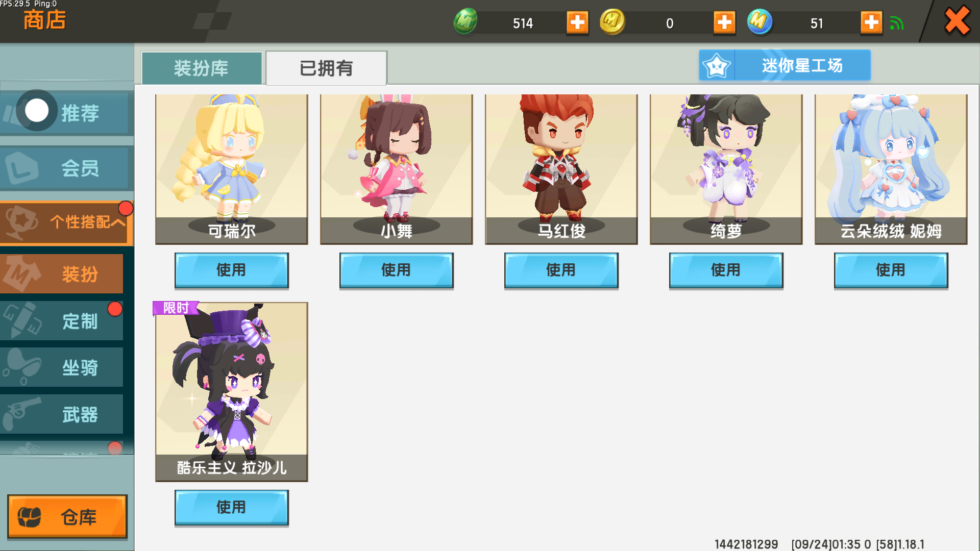The width and height of the screenshot is (980, 551).
Task: Select the 云朵绒绒 妮姆 skin thumbnail
Action: tap(891, 169)
